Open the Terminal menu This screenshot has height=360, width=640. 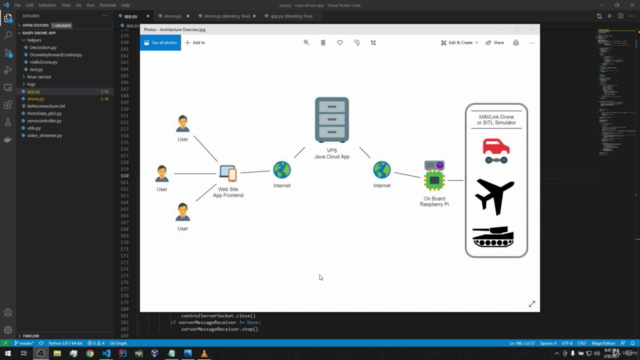pyautogui.click(x=107, y=5)
